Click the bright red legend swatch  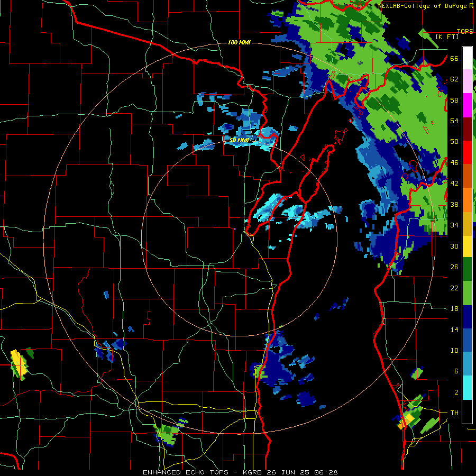point(467,152)
